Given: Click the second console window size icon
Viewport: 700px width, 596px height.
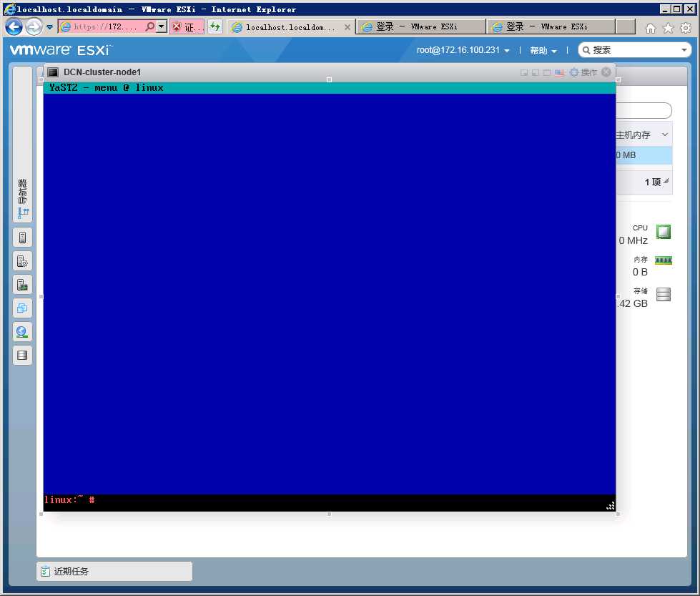Looking at the screenshot, I should (x=536, y=72).
